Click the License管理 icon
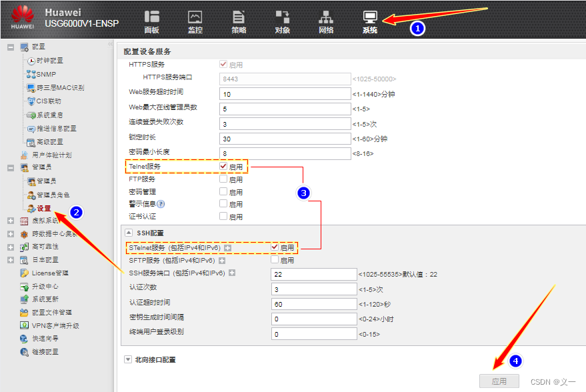The height and width of the screenshot is (392, 586). click(x=24, y=273)
